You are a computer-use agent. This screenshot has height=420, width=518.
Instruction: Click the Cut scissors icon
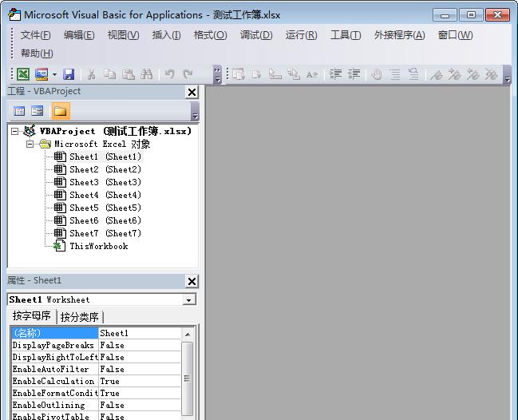(91, 74)
